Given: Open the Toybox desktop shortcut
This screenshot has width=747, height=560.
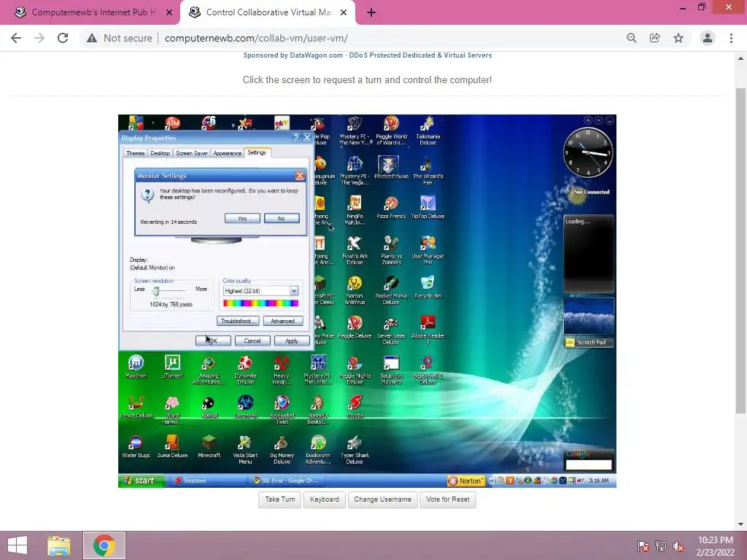Looking at the screenshot, I should pos(355,406).
